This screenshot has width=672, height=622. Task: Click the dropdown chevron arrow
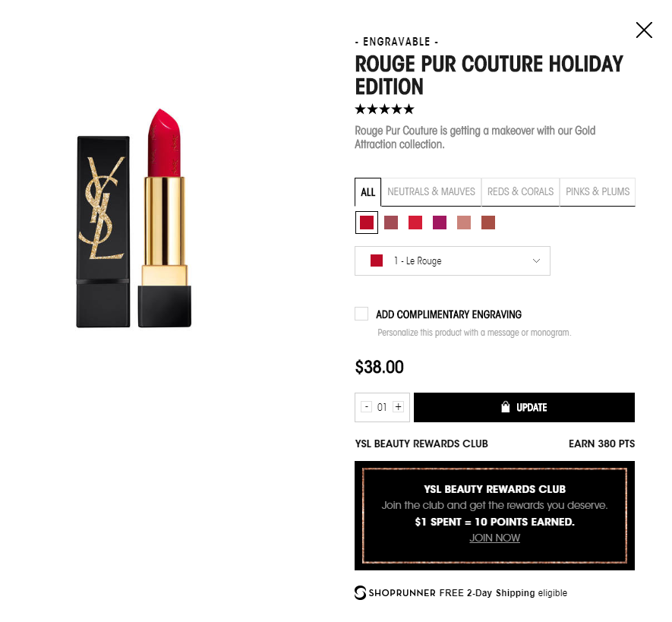pos(536,260)
